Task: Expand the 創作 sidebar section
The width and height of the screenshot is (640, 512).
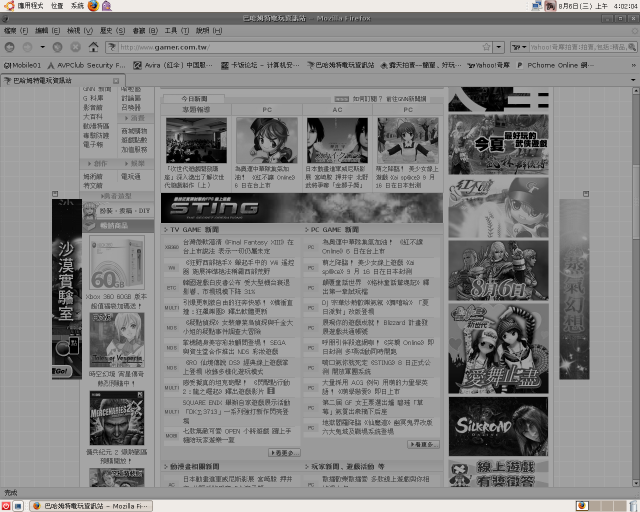Action: click(98, 164)
